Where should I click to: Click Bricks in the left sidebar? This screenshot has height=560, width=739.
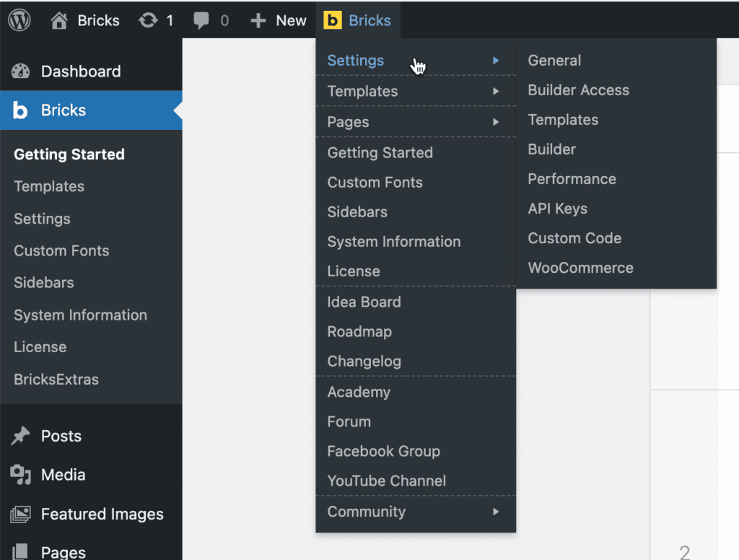(64, 110)
